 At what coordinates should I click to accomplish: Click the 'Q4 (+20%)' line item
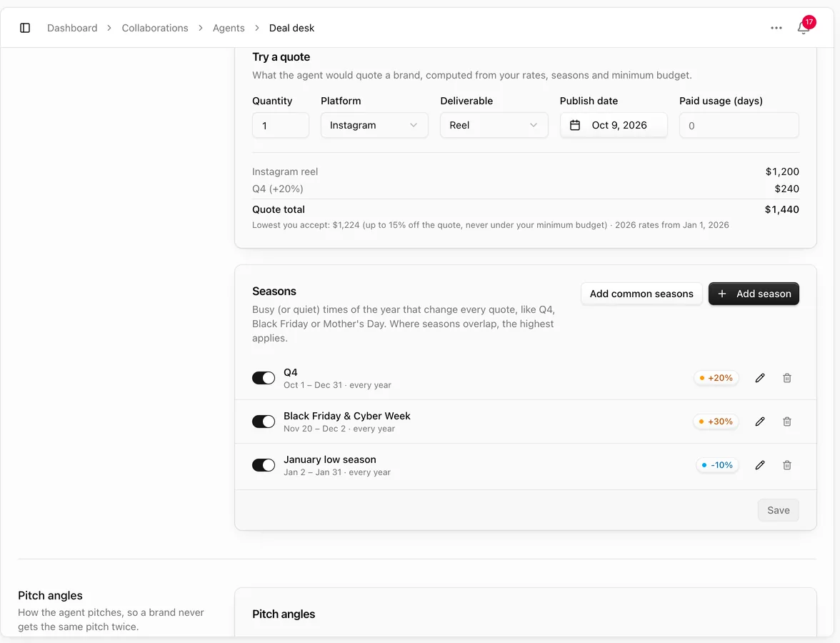(x=277, y=189)
